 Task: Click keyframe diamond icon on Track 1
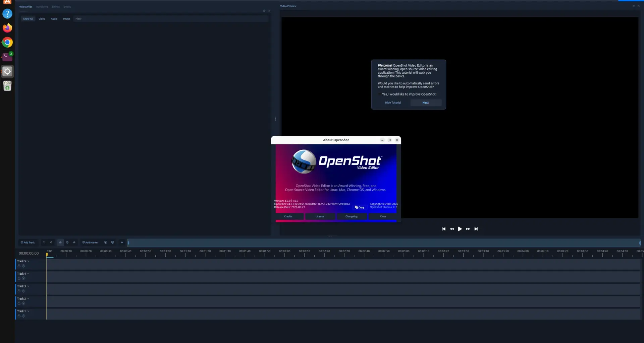(x=23, y=316)
